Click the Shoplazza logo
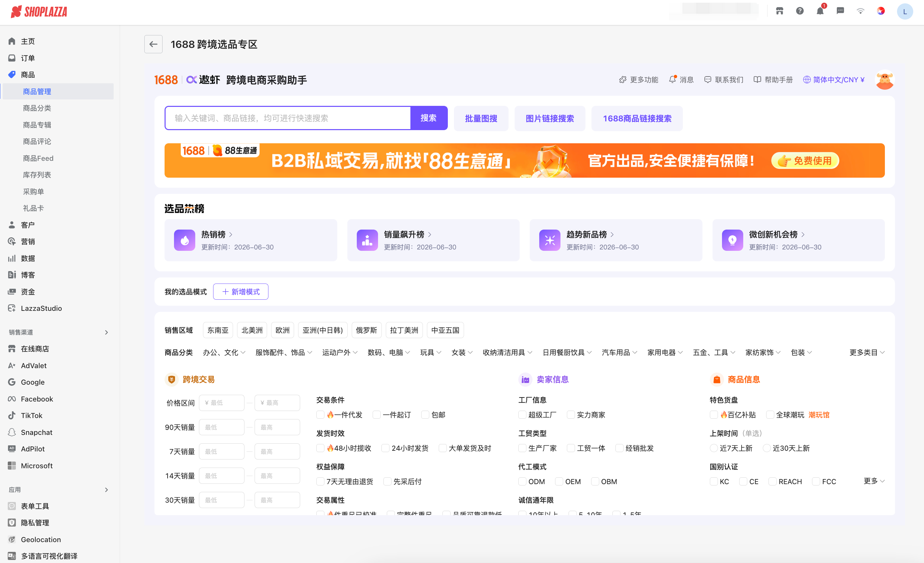The height and width of the screenshot is (563, 924). 39,11
